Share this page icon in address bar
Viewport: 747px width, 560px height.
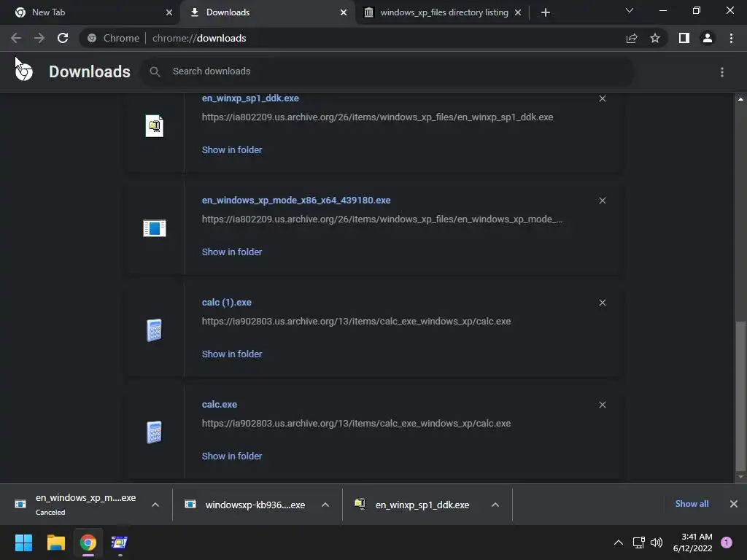tap(632, 38)
